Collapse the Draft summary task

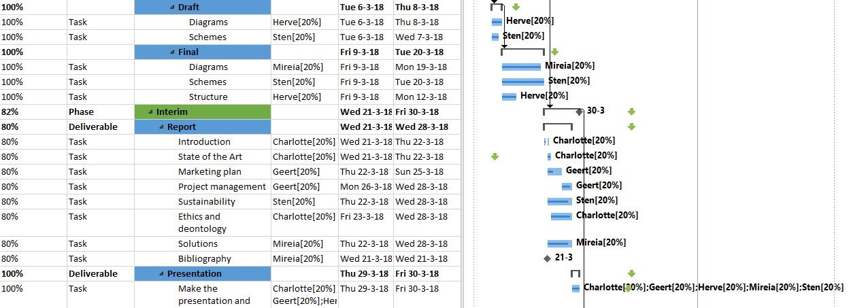point(172,7)
